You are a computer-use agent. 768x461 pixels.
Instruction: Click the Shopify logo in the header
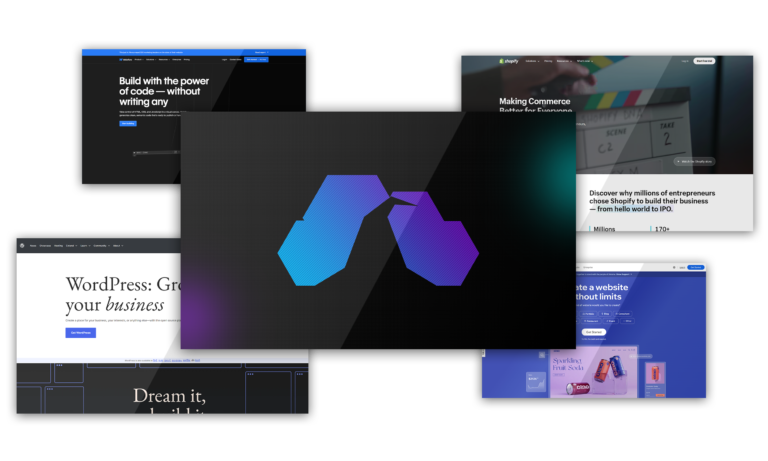511,61
